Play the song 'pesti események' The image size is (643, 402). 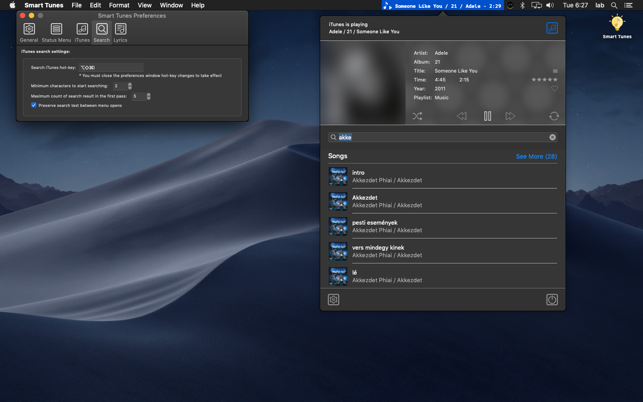[x=442, y=226]
